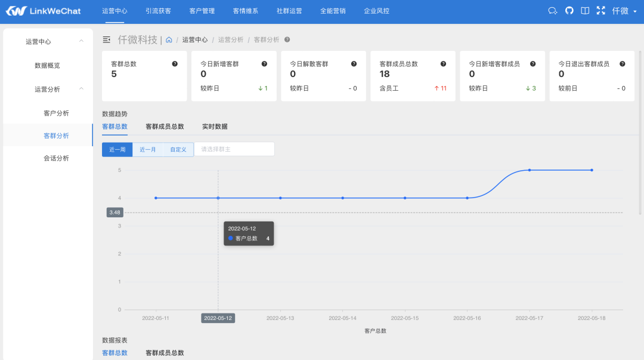Screen dimensions: 644x360
Task: Click help icon beside 客群分析 breadcrumb
Action: tap(287, 39)
